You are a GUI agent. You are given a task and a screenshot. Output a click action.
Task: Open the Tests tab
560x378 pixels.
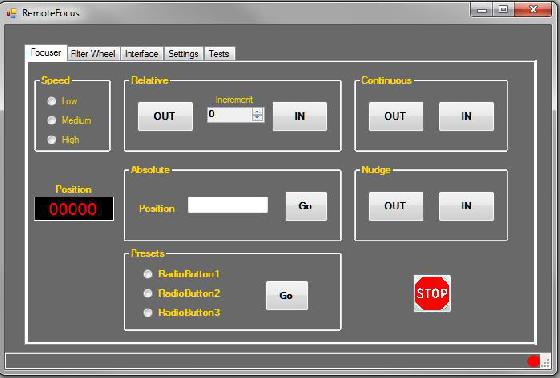pyautogui.click(x=219, y=54)
